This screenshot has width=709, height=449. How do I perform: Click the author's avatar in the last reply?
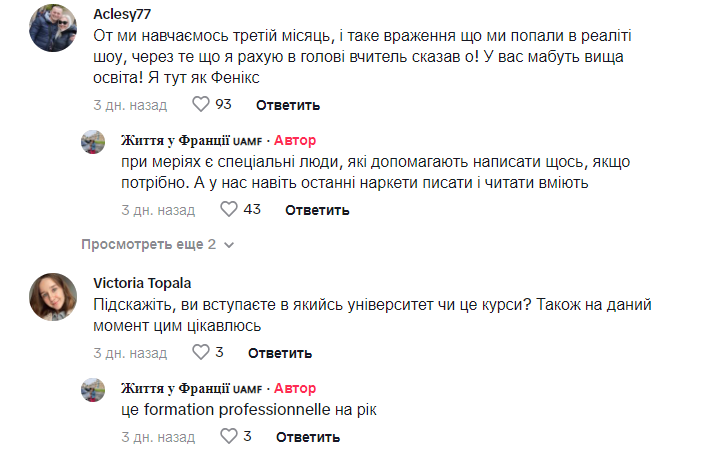(93, 390)
